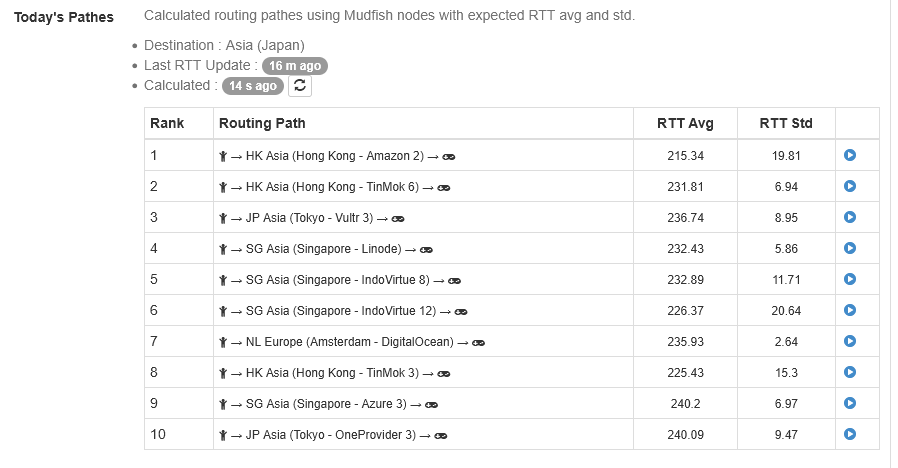The width and height of the screenshot is (898, 468).
Task: Click the RTT Avg column header
Action: pos(685,124)
